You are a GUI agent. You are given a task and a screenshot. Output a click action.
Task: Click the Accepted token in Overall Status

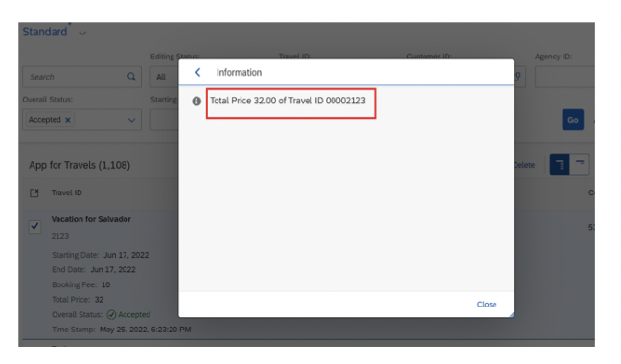(x=50, y=120)
